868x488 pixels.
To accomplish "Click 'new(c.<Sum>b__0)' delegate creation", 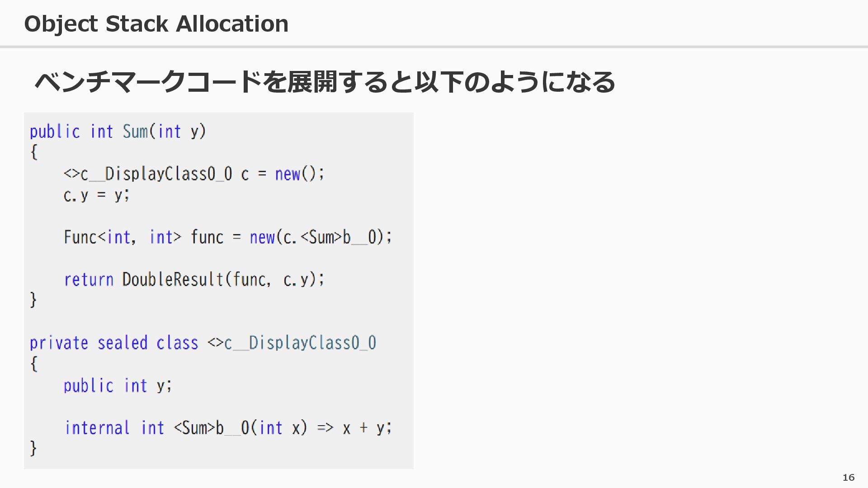I will tap(320, 237).
